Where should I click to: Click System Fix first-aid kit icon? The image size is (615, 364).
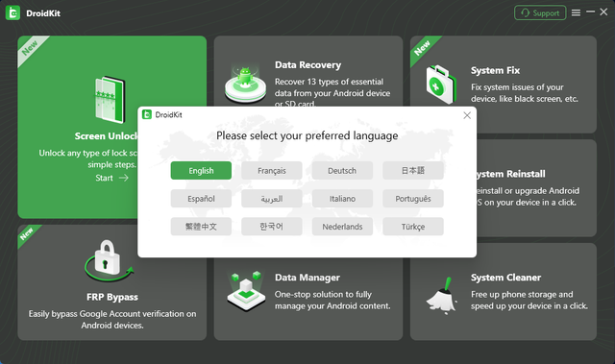click(441, 85)
